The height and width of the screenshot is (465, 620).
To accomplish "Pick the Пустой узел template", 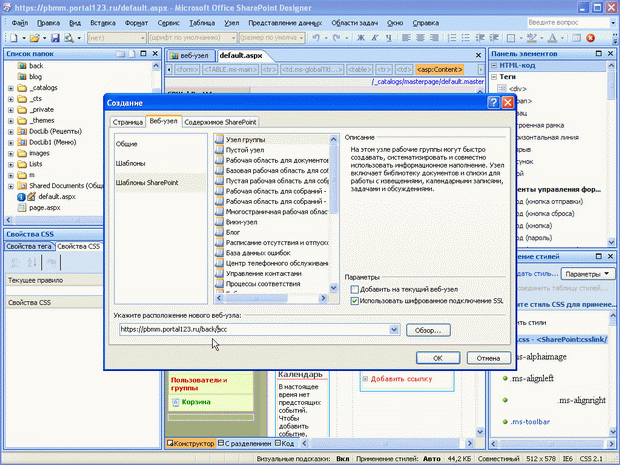I will (244, 149).
